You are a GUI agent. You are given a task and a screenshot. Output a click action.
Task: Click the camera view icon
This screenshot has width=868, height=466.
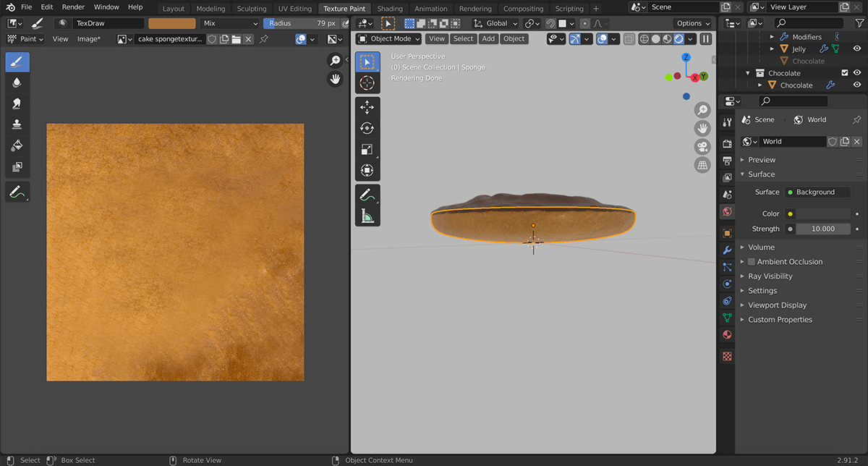(702, 147)
